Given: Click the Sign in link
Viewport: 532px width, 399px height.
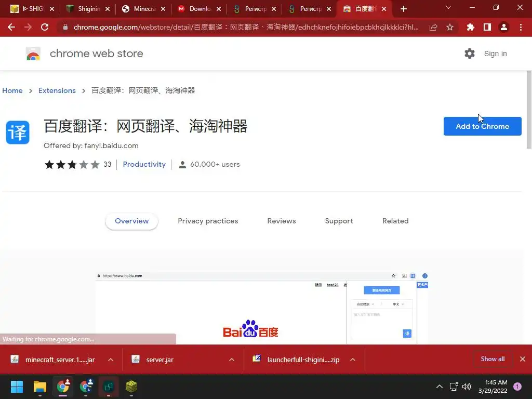Looking at the screenshot, I should click(495, 54).
